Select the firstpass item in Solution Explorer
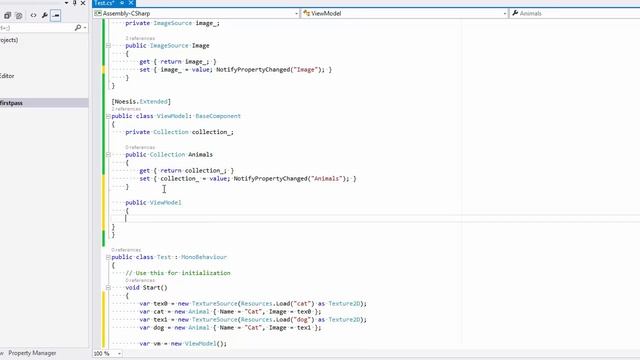Screen dimensions: 640x360 pos(44,103)
